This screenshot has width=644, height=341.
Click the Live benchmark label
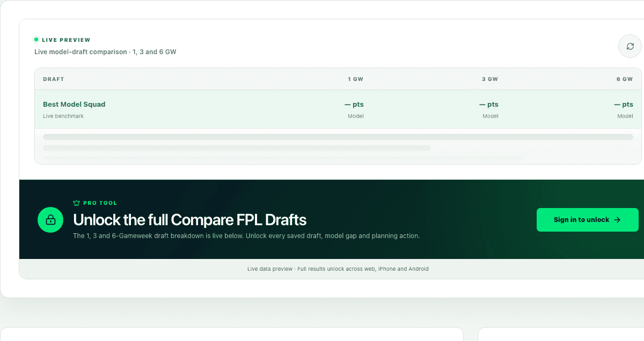[63, 116]
